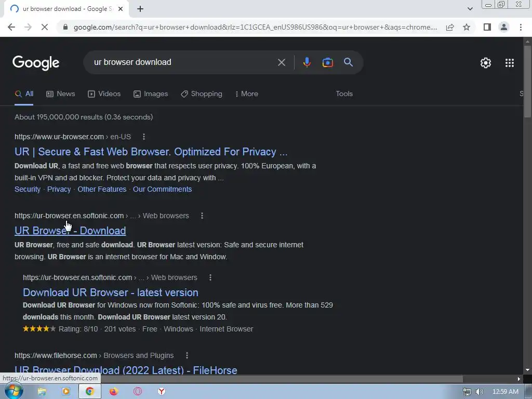Bookmark this page with the star icon
The height and width of the screenshot is (399, 532).
(467, 27)
